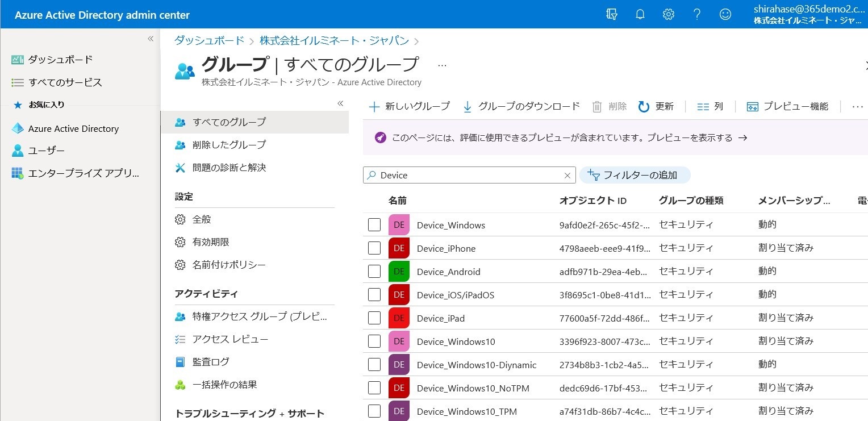Open the Device_iPhone group link
This screenshot has height=421, width=868.
[x=446, y=248]
